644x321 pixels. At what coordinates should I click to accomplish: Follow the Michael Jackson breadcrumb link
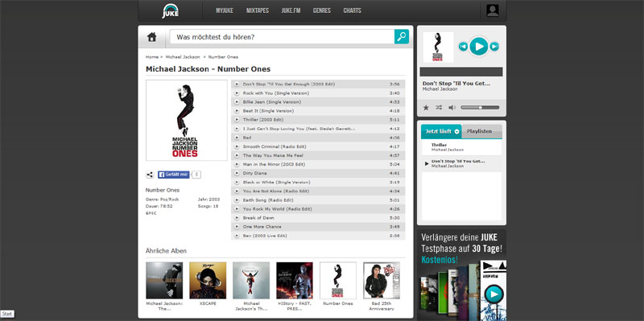[183, 57]
